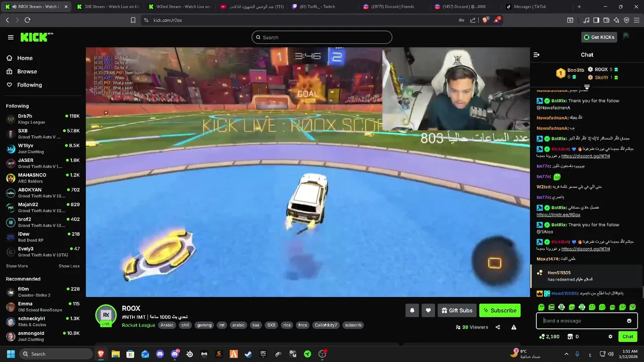Switch to W2led Stream tab
This screenshot has height=362, width=644.
coord(180,7)
